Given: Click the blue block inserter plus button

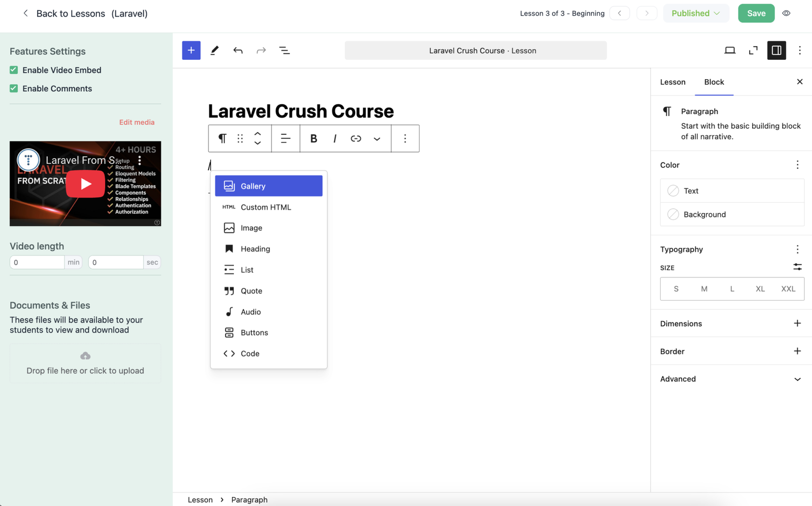Looking at the screenshot, I should (x=191, y=50).
